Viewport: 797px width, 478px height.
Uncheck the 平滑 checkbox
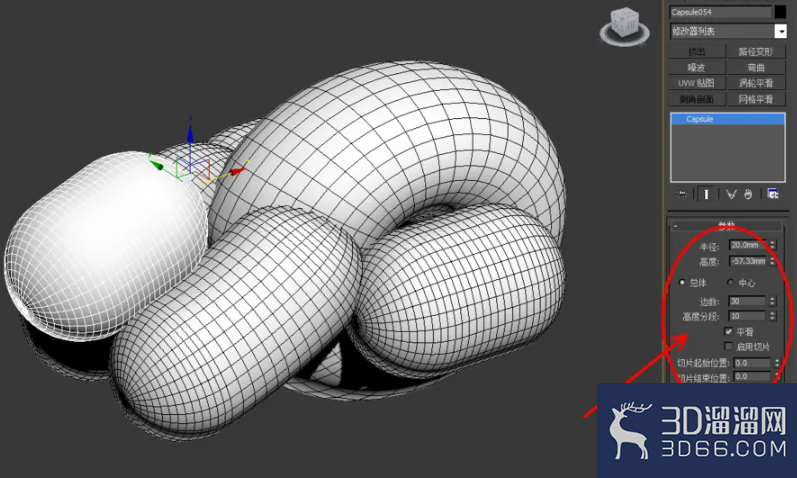point(728,332)
